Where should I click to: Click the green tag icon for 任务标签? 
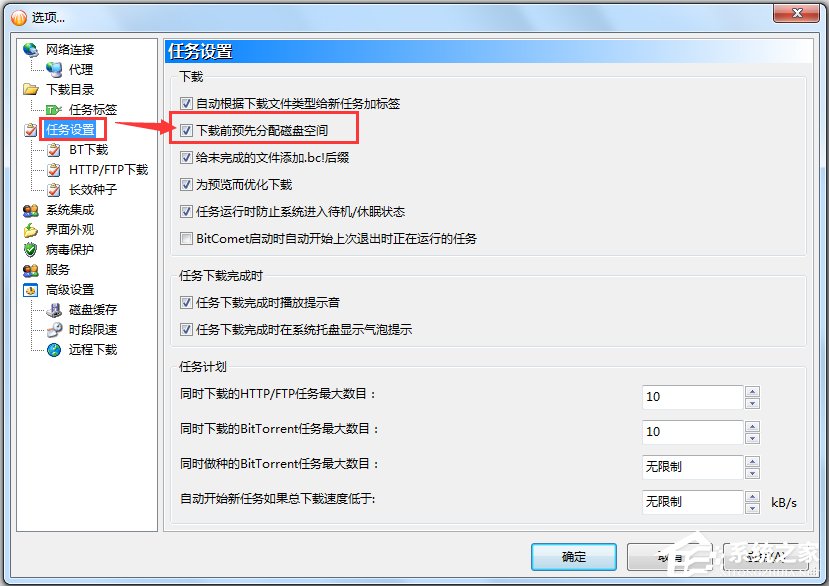(54, 109)
